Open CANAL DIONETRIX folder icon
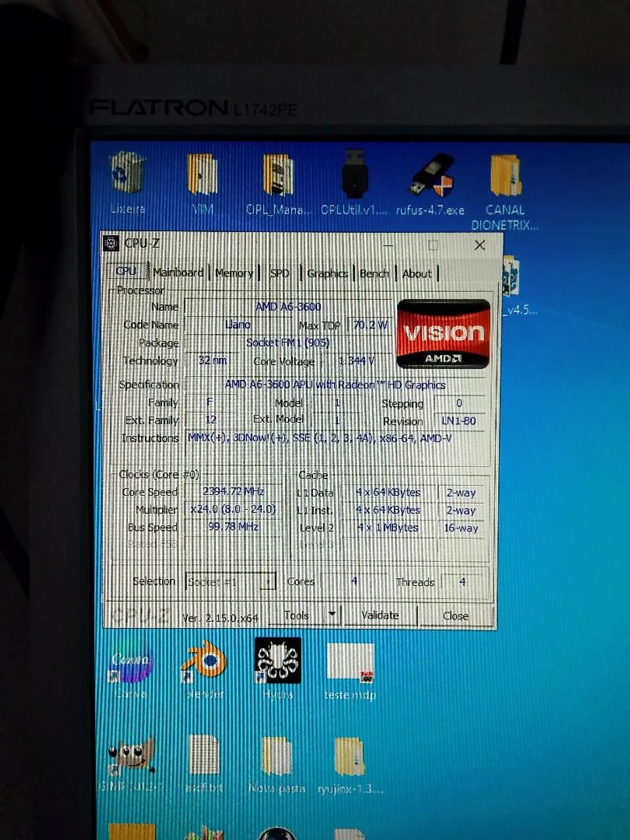The height and width of the screenshot is (840, 630). 505,175
